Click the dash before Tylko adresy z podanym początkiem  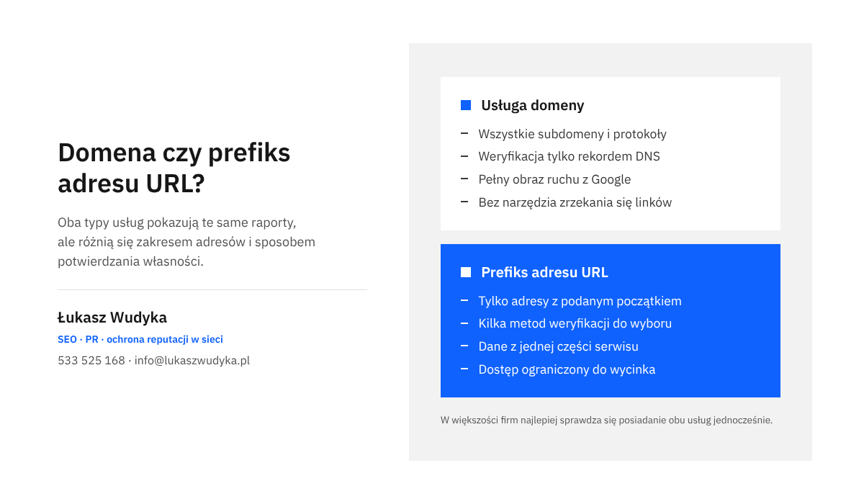[464, 300]
